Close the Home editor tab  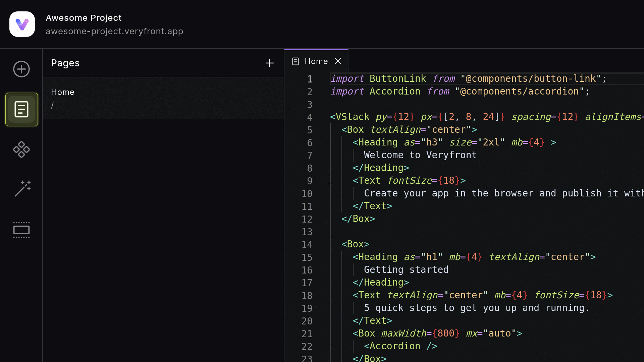[338, 61]
